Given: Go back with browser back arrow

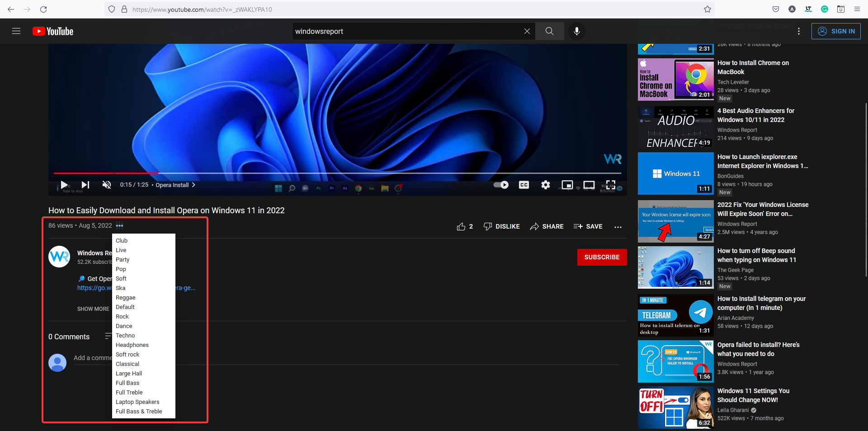Looking at the screenshot, I should [x=11, y=9].
